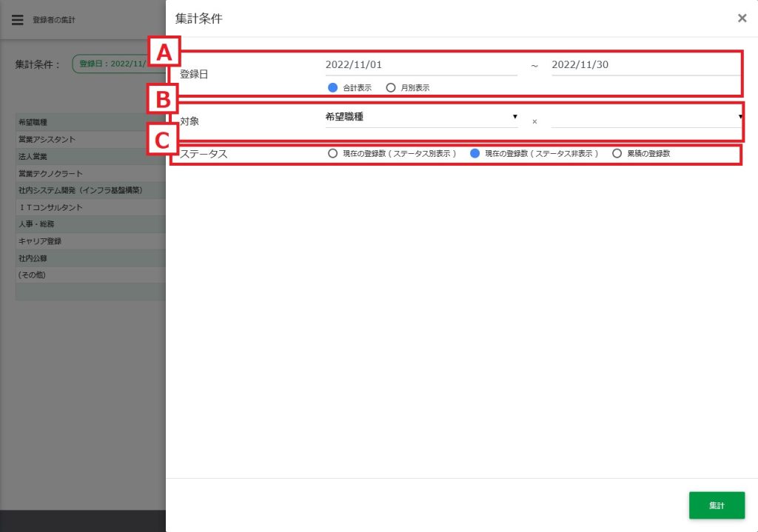Click the 登録日 condition chip
This screenshot has height=532, width=758.
click(x=118, y=64)
